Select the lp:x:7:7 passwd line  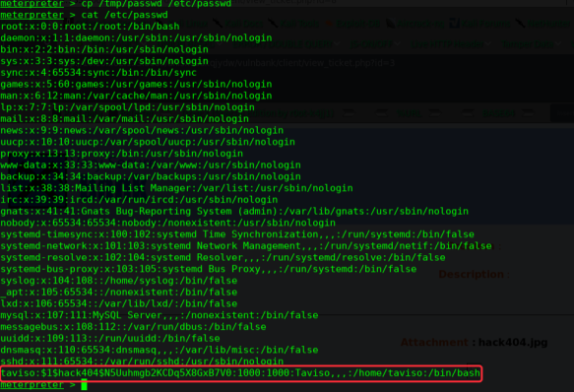(x=127, y=107)
